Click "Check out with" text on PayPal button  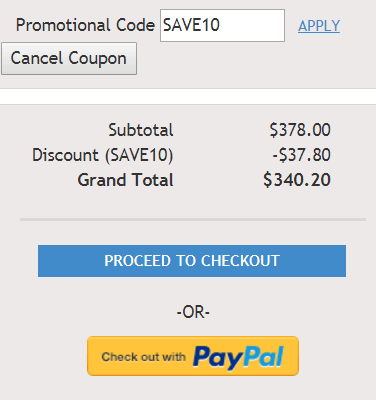coord(143,357)
